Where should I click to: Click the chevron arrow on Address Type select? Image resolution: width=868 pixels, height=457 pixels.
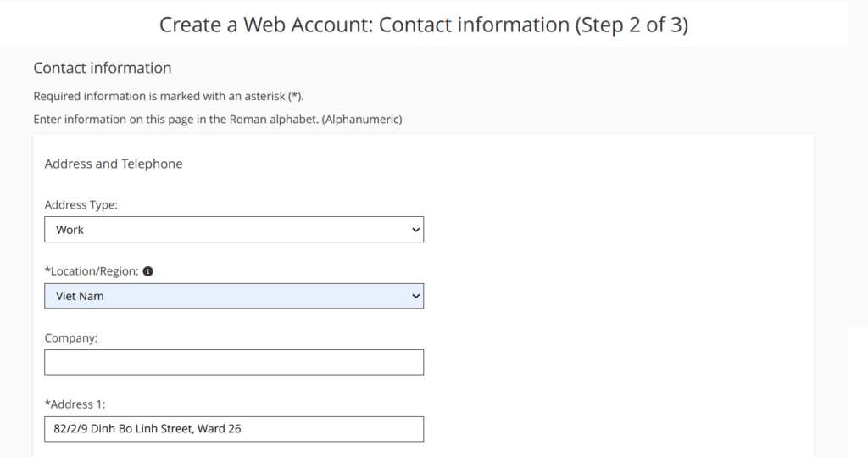415,230
